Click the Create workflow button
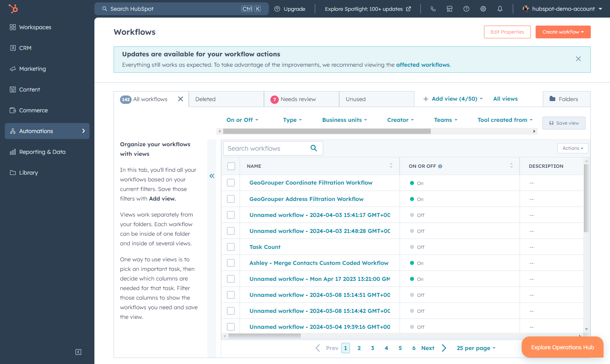The width and height of the screenshot is (610, 364). coord(563,32)
